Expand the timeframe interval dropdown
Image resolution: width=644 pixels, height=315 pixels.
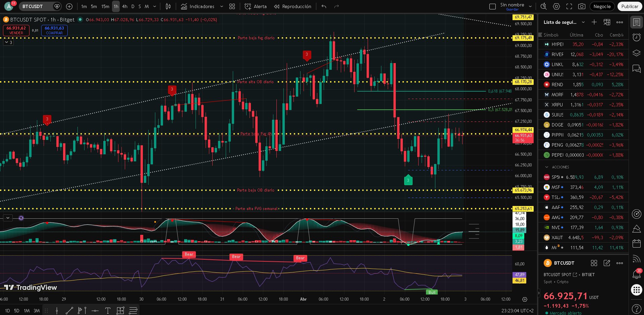pos(155,6)
